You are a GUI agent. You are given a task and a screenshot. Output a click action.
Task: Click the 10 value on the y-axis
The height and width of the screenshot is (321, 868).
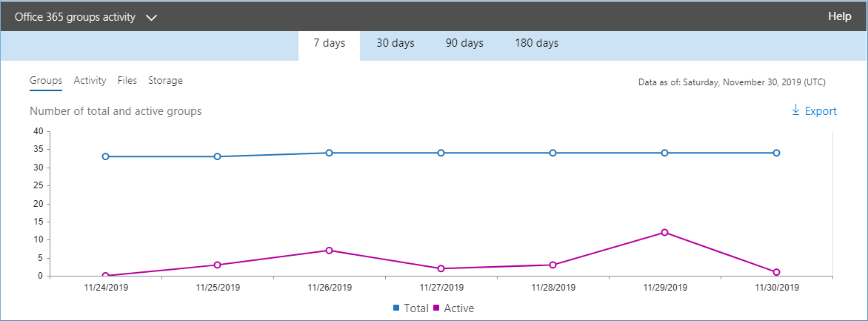(39, 239)
